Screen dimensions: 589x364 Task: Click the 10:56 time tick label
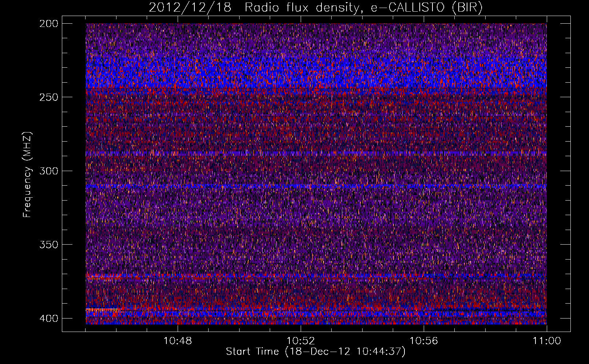[424, 341]
